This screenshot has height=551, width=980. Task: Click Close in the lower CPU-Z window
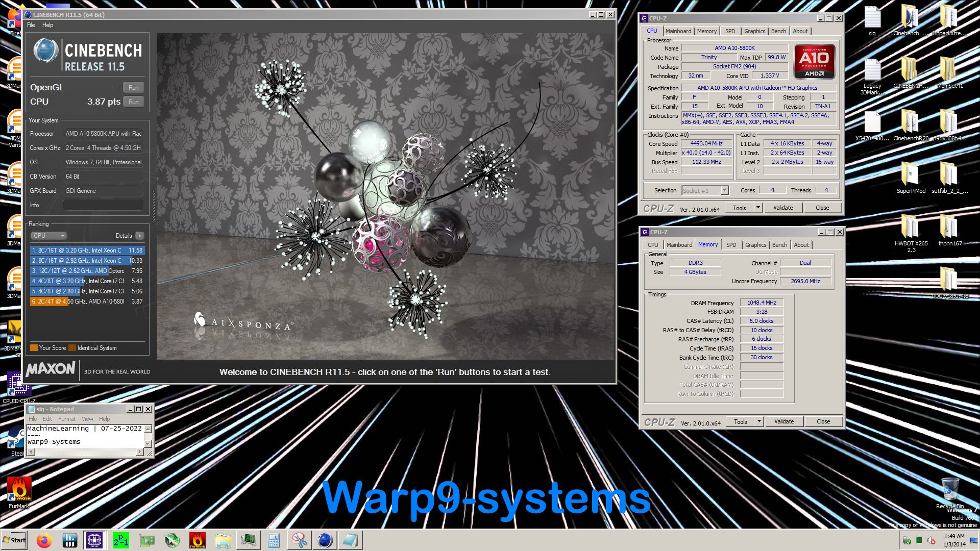(x=823, y=421)
